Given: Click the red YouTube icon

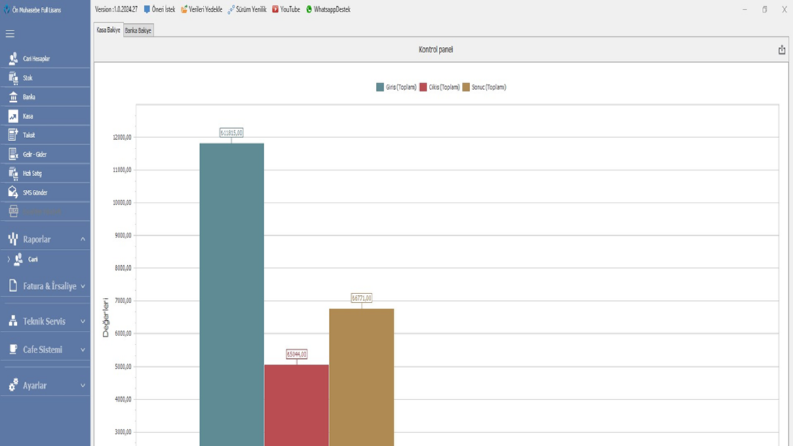Looking at the screenshot, I should pos(275,9).
